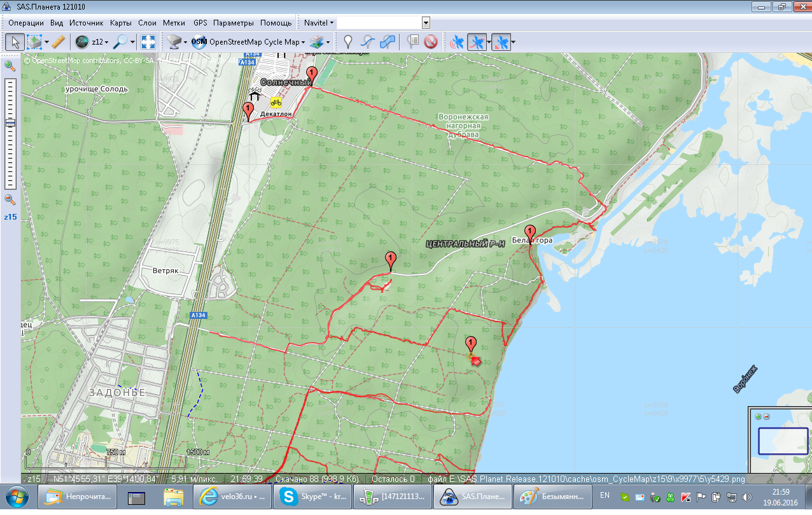Zoom out with the bottom magnifier icon
Screen dimensions: 812x515
click(x=10, y=199)
